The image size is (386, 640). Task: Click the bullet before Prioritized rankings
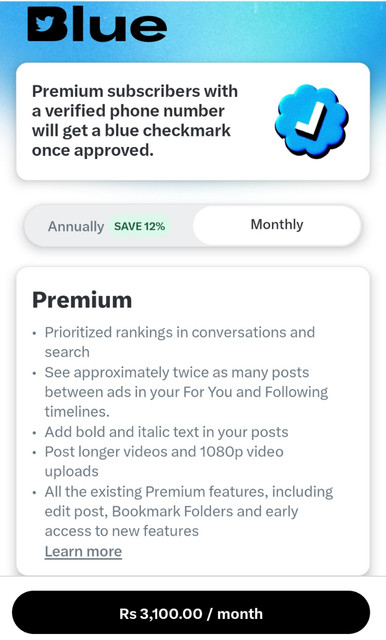tap(35, 333)
